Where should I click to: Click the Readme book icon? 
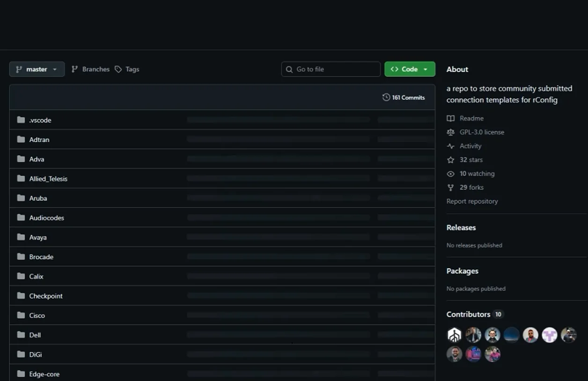click(450, 118)
